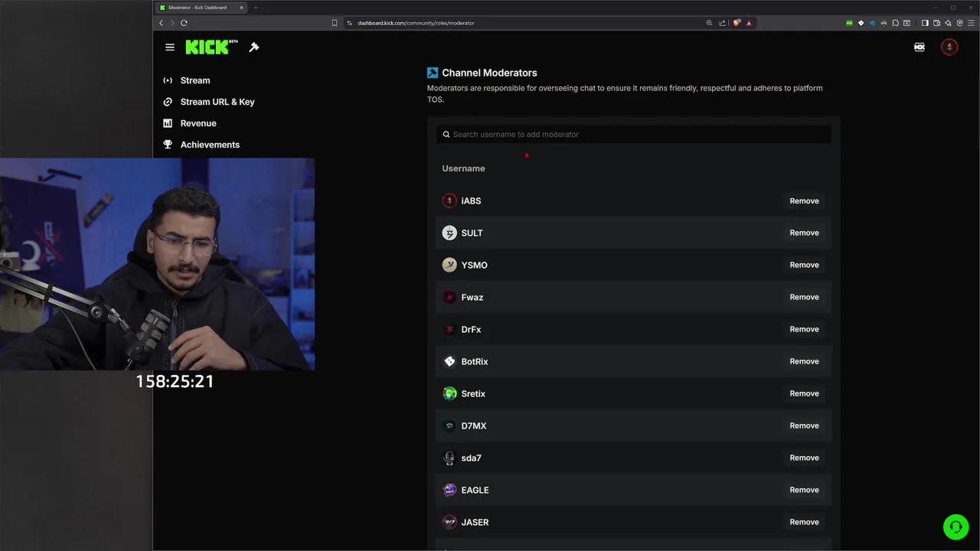Screen dimensions: 980x551
Task: Open the hamburger sidebar menu
Action: [x=170, y=47]
